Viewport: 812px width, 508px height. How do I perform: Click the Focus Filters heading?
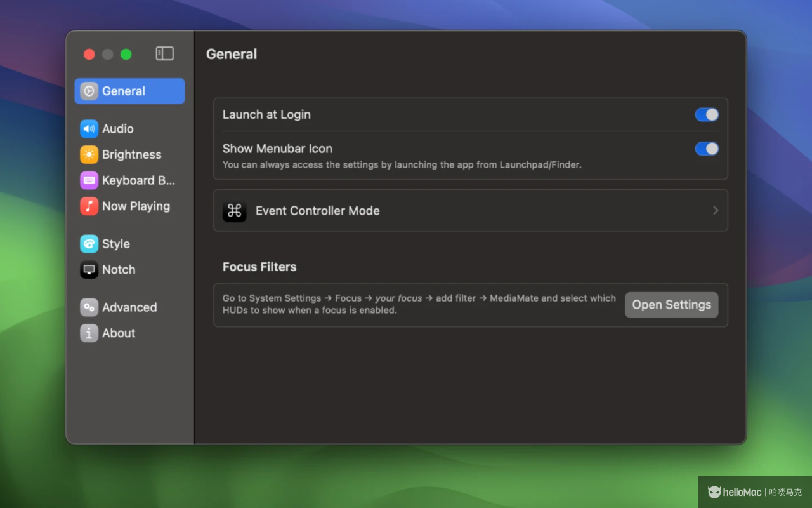point(259,267)
